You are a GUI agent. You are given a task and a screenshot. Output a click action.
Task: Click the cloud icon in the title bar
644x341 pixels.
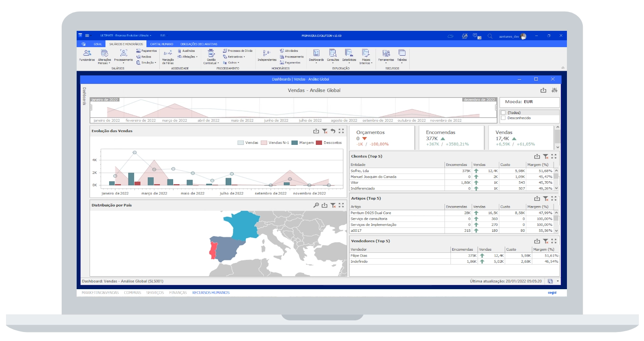(450, 36)
